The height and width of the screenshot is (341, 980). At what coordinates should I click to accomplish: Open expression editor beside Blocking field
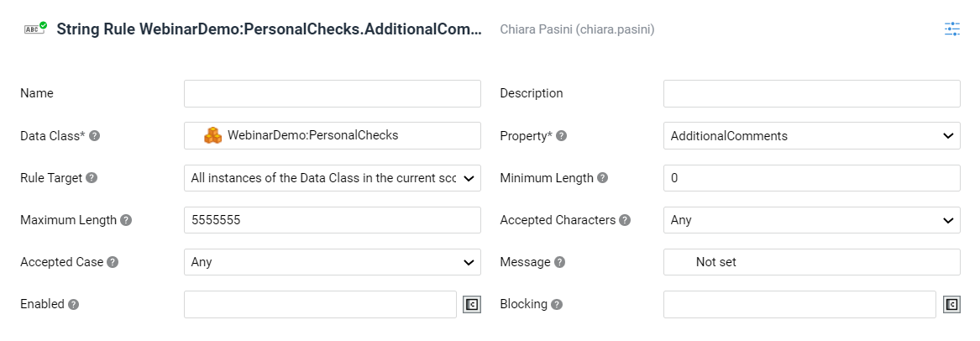(x=951, y=304)
